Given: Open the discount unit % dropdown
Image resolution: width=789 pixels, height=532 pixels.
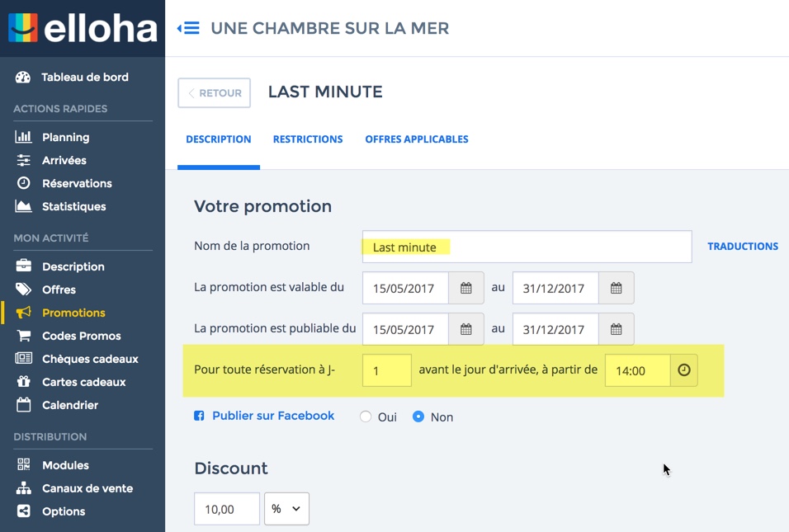Looking at the screenshot, I should (286, 509).
